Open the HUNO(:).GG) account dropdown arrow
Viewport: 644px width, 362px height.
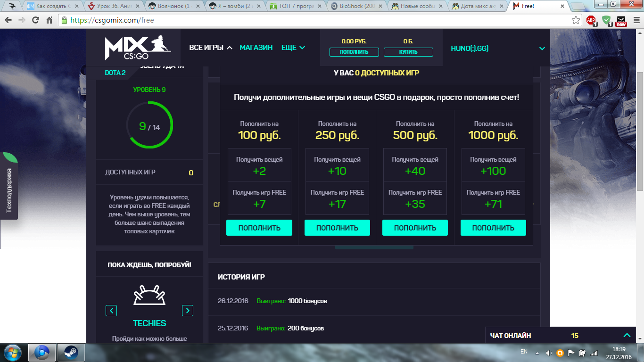coord(542,49)
